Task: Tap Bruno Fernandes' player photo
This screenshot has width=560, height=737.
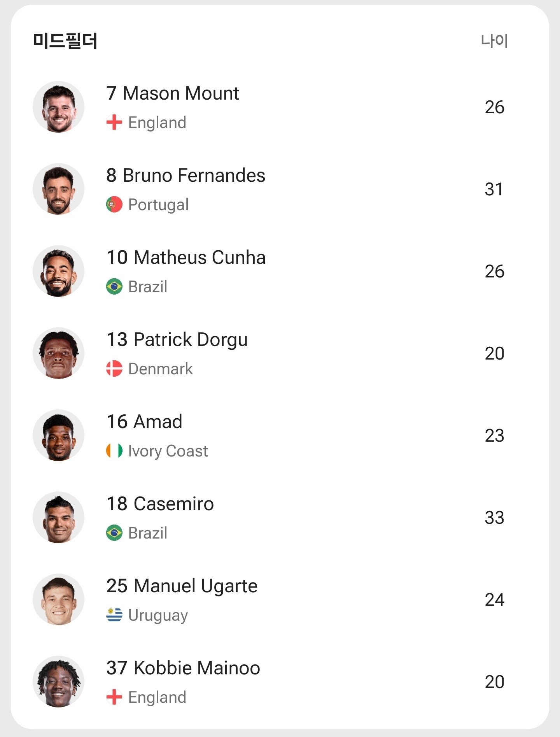Action: tap(58, 189)
